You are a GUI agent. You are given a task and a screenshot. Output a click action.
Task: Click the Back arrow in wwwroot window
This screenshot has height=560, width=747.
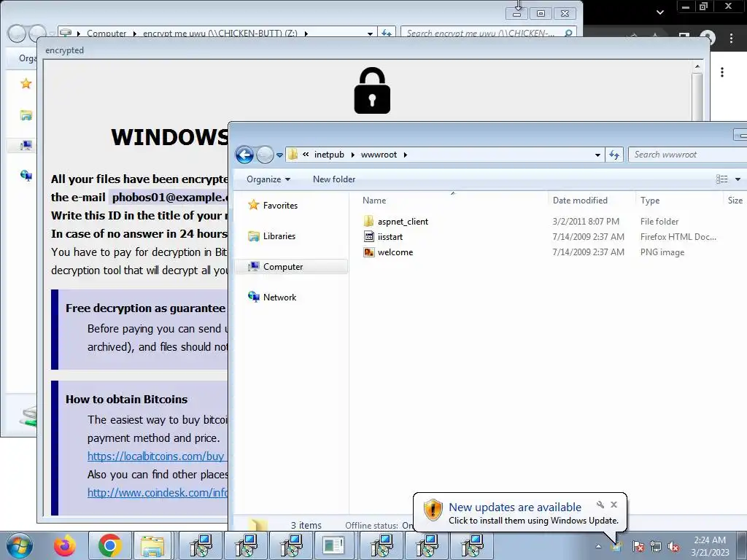coord(244,155)
